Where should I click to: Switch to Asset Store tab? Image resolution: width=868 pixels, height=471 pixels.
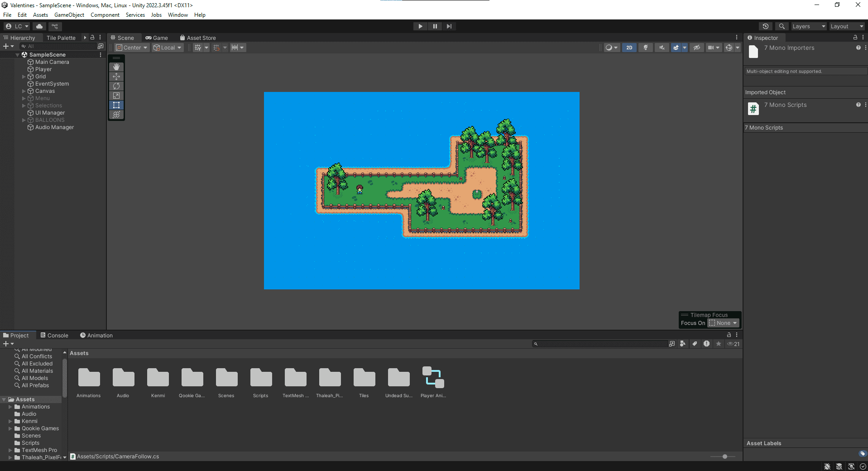tap(198, 38)
